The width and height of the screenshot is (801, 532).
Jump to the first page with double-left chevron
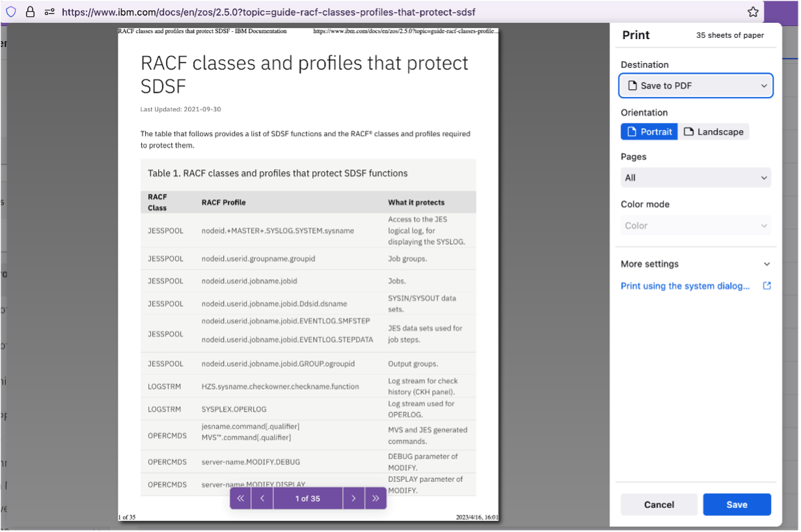240,498
